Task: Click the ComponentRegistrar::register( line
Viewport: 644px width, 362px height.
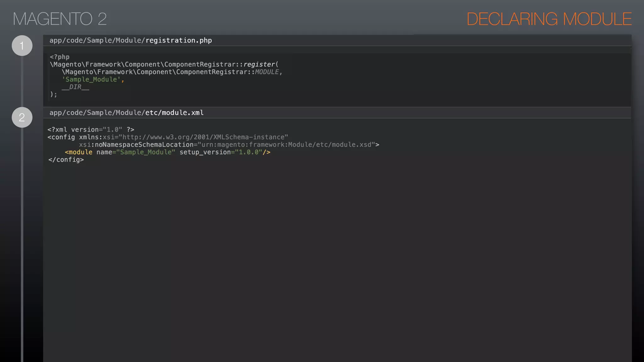Action: (164, 64)
